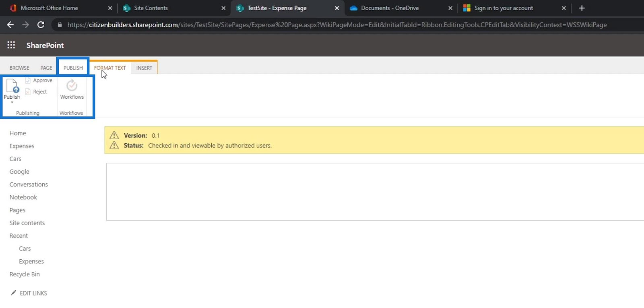The image size is (644, 308).
Task: Switch to Microsoft Office Home browser tab
Action: (x=50, y=8)
